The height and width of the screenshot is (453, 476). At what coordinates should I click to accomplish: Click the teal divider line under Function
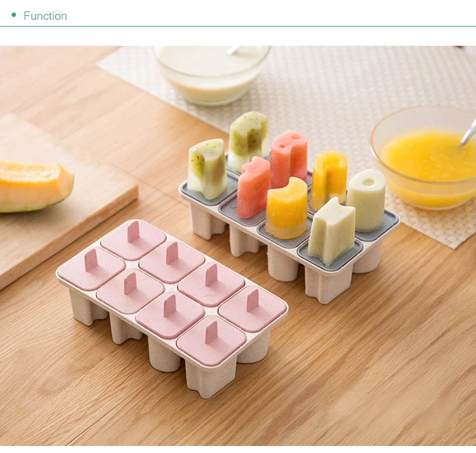[x=238, y=27]
